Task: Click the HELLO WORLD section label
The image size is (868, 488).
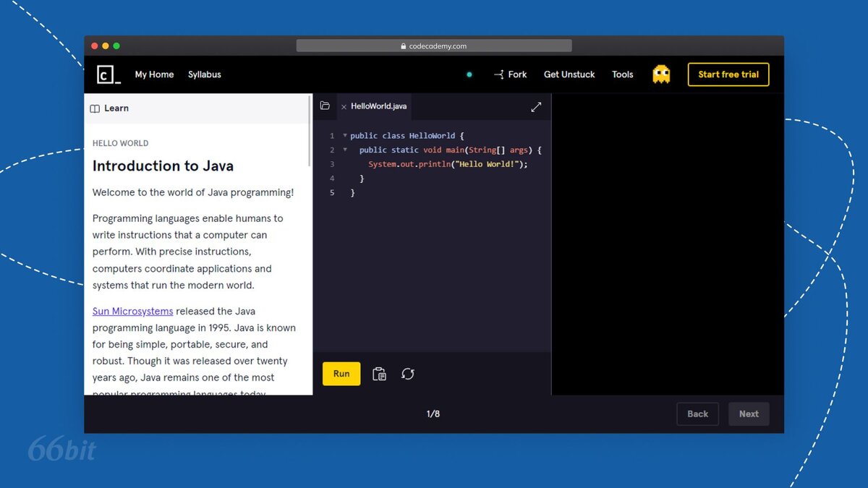Action: pos(120,143)
